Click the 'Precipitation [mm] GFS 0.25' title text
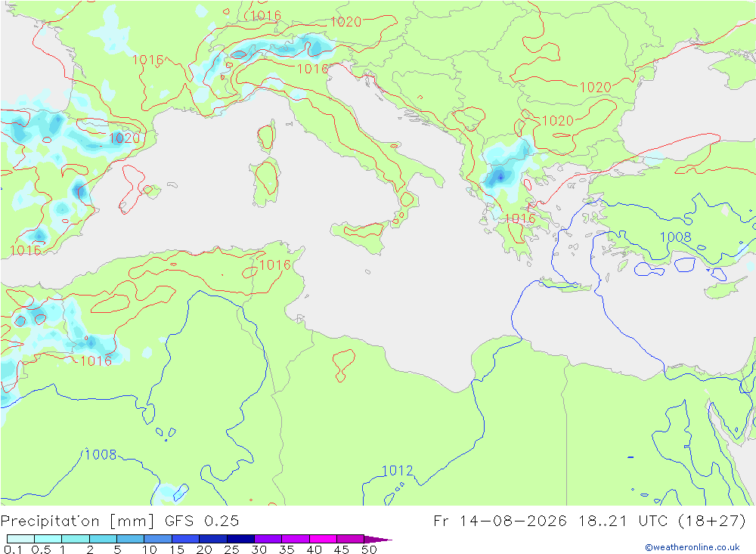The height and width of the screenshot is (554, 756). (119, 522)
